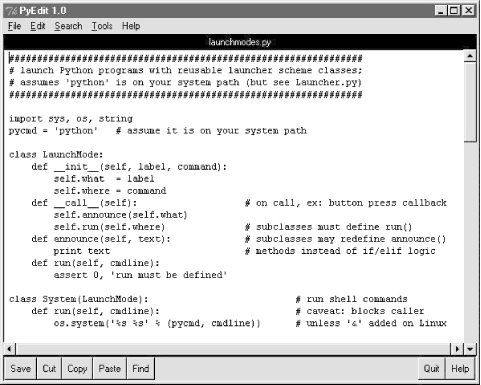Open the Search menu
Image resolution: width=481 pixels, height=385 pixels.
[x=68, y=26]
